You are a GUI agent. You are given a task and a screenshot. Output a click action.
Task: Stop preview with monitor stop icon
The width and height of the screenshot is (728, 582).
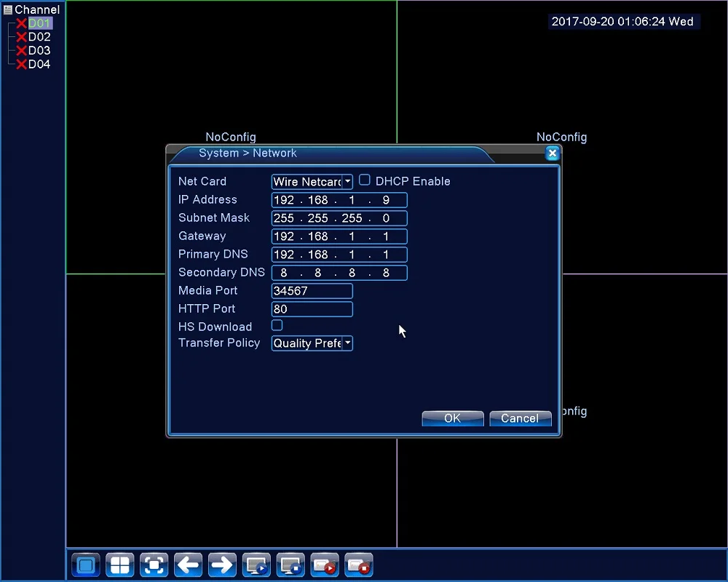(x=290, y=565)
